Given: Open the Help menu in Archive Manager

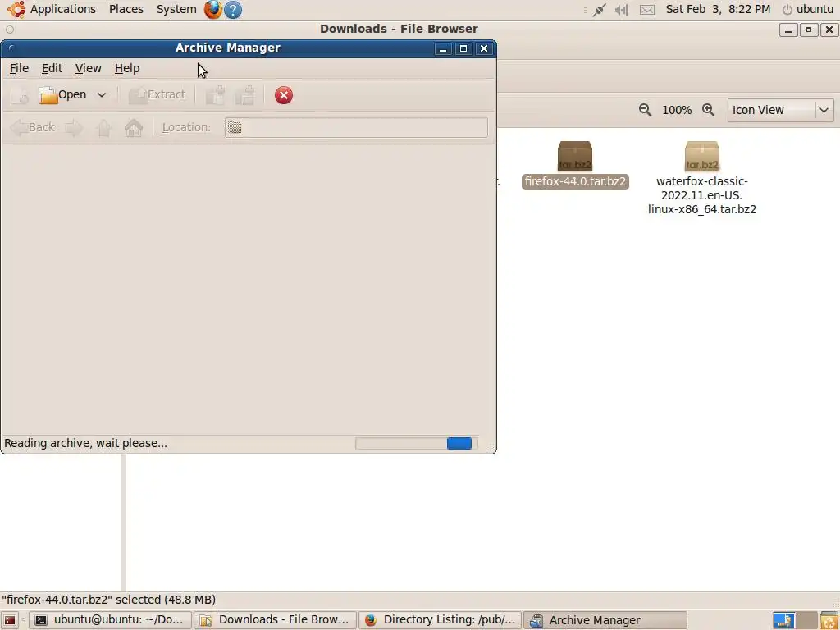Looking at the screenshot, I should coord(127,68).
